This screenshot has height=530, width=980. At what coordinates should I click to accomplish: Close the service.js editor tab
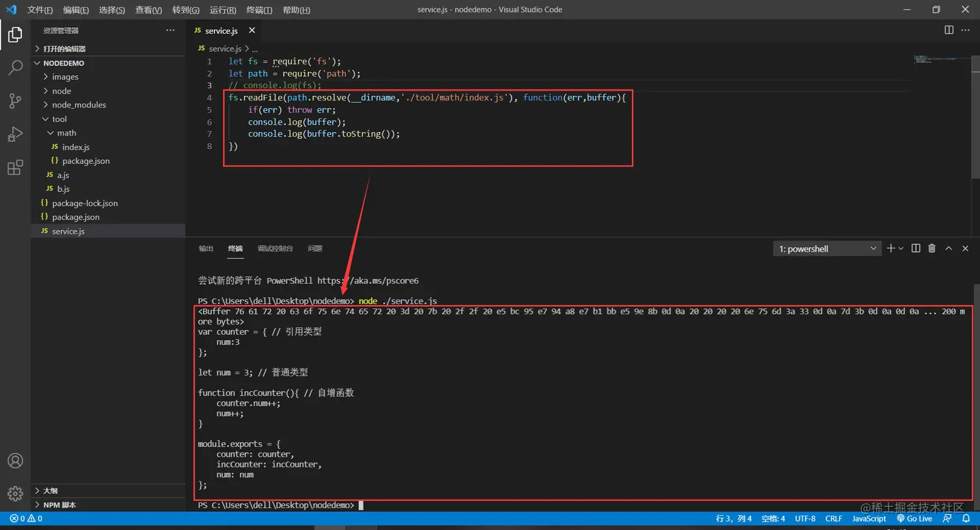pyautogui.click(x=252, y=30)
